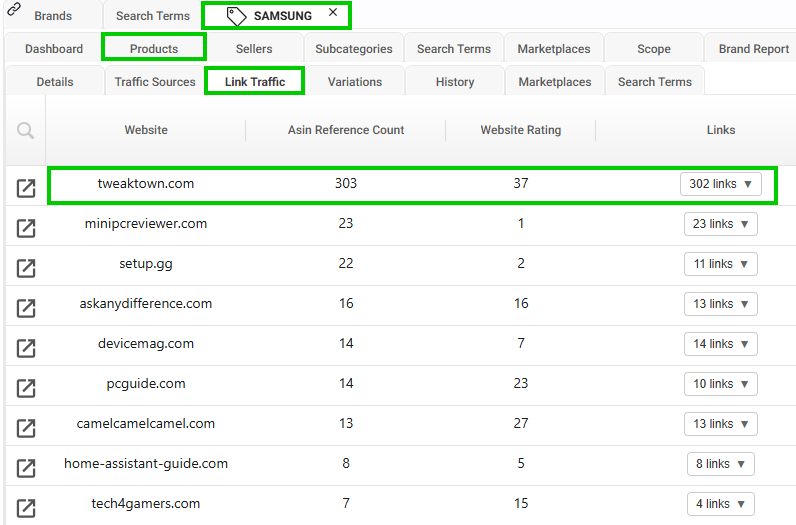Click website rating 37 for tweaktown.com

(x=521, y=183)
